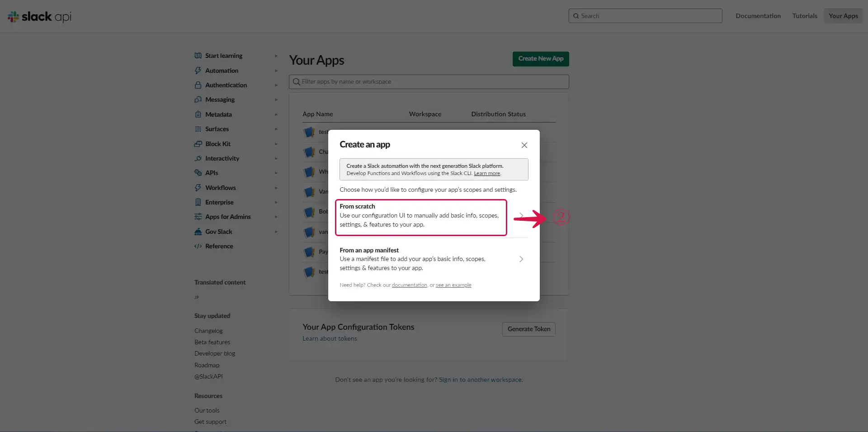Open the Get support link
The height and width of the screenshot is (432, 868).
point(210,422)
